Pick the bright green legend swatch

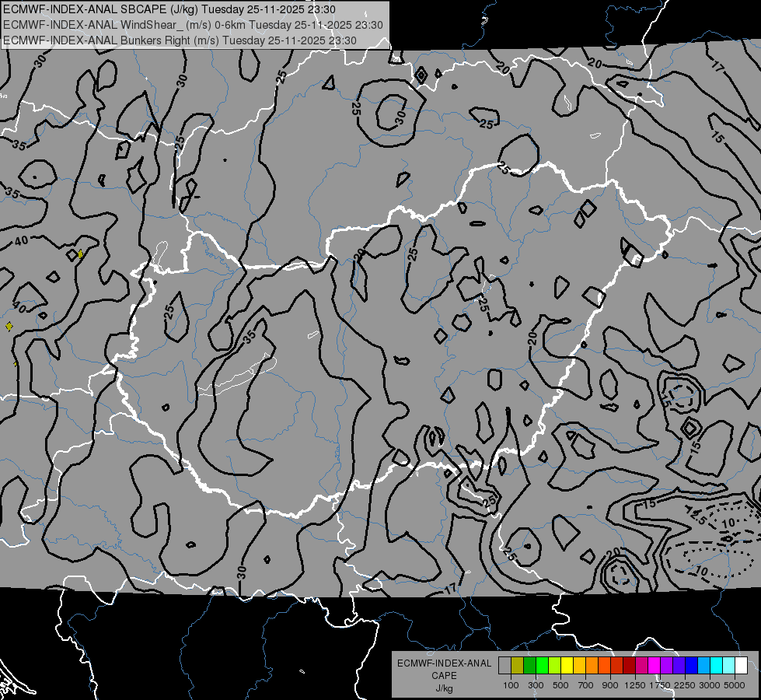[542, 665]
